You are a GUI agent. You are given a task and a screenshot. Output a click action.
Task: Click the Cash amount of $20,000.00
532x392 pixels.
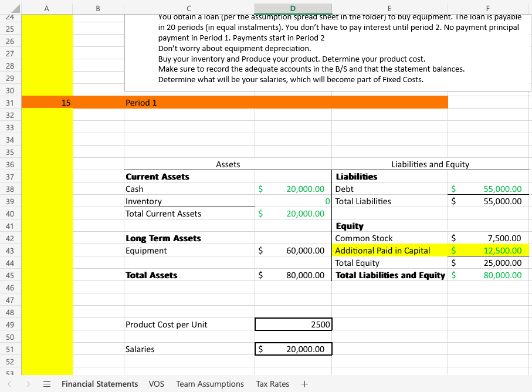click(x=293, y=189)
